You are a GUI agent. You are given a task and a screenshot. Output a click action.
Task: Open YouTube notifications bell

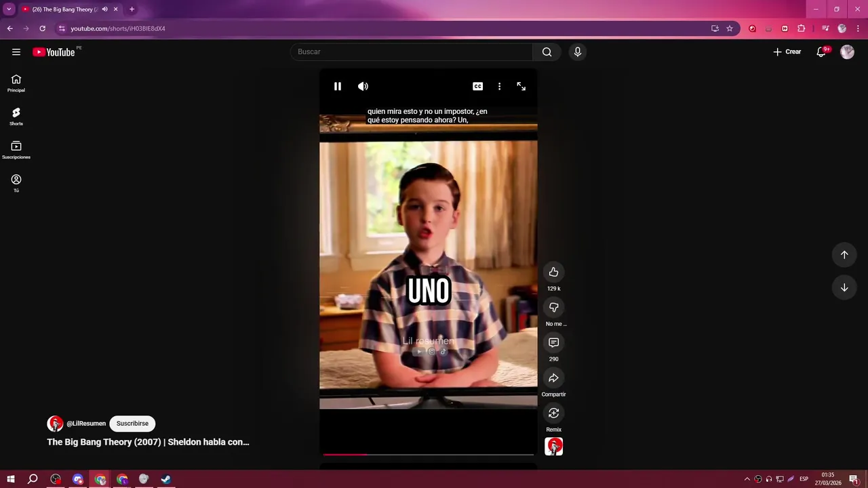point(822,52)
